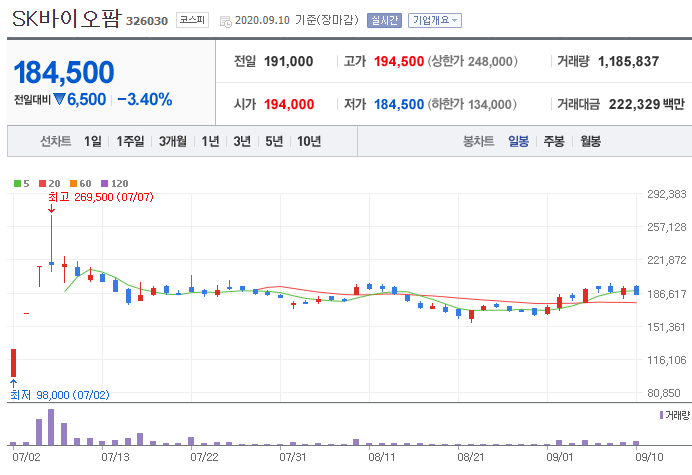Image resolution: width=692 pixels, height=475 pixels.
Task: Click the SK바이오팜 stock name title
Action: (66, 19)
